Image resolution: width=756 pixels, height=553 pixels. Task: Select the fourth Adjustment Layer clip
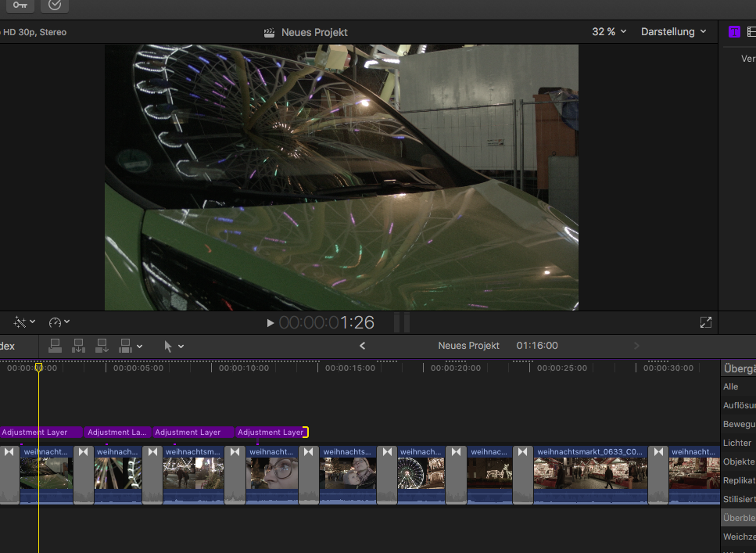click(271, 432)
